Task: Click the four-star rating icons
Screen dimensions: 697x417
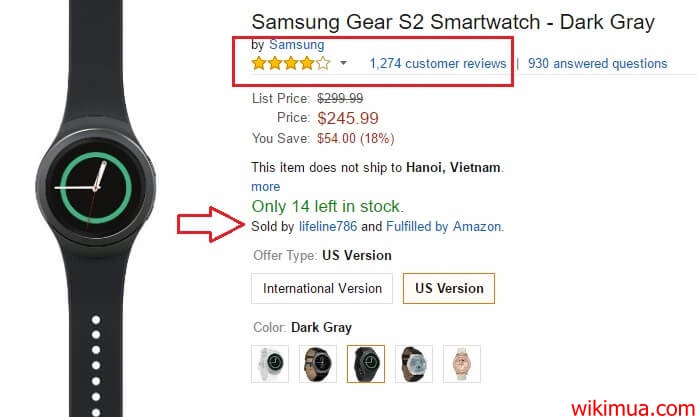Action: (290, 64)
